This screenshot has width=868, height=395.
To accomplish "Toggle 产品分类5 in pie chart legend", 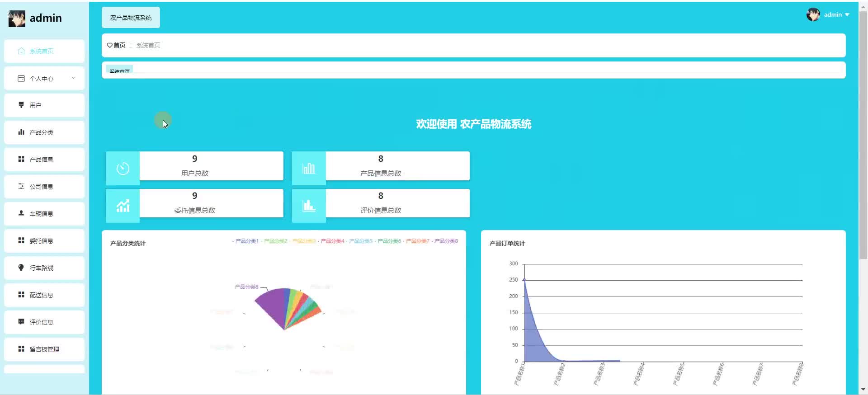I will pos(359,241).
